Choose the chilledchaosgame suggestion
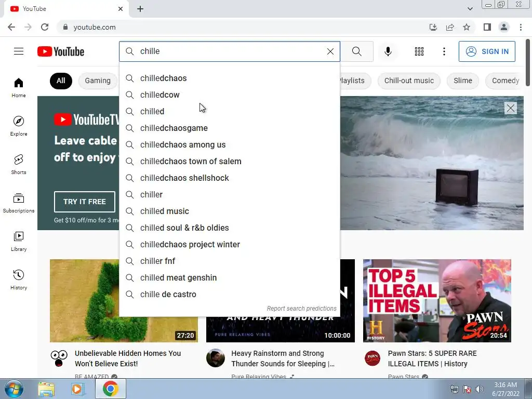 coord(229,128)
